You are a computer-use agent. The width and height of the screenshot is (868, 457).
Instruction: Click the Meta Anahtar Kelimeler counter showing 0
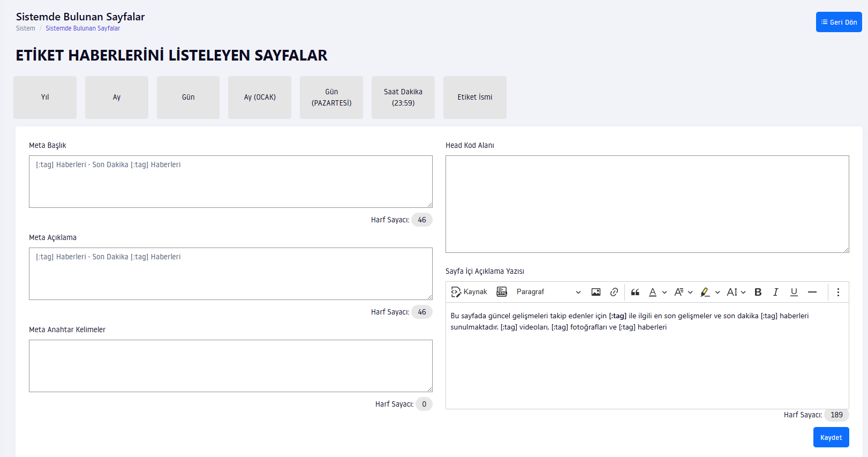pyautogui.click(x=424, y=404)
